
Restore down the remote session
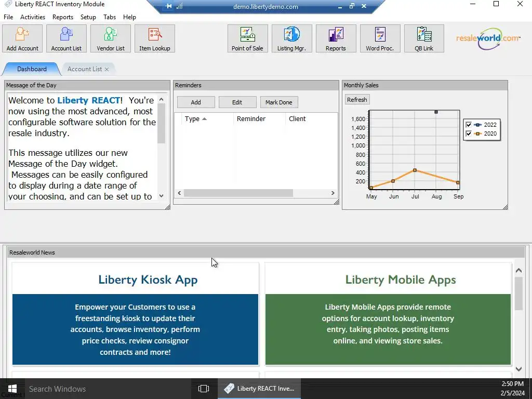click(352, 6)
